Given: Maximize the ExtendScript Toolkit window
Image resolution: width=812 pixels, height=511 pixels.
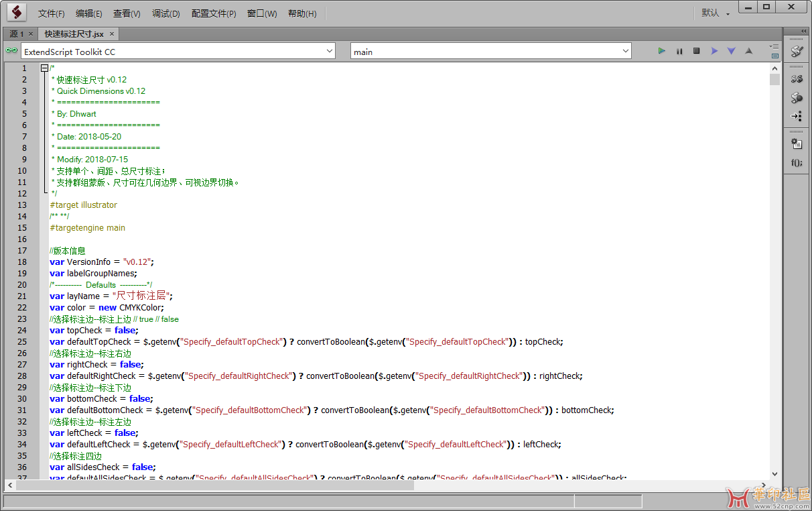Looking at the screenshot, I should coord(766,6).
